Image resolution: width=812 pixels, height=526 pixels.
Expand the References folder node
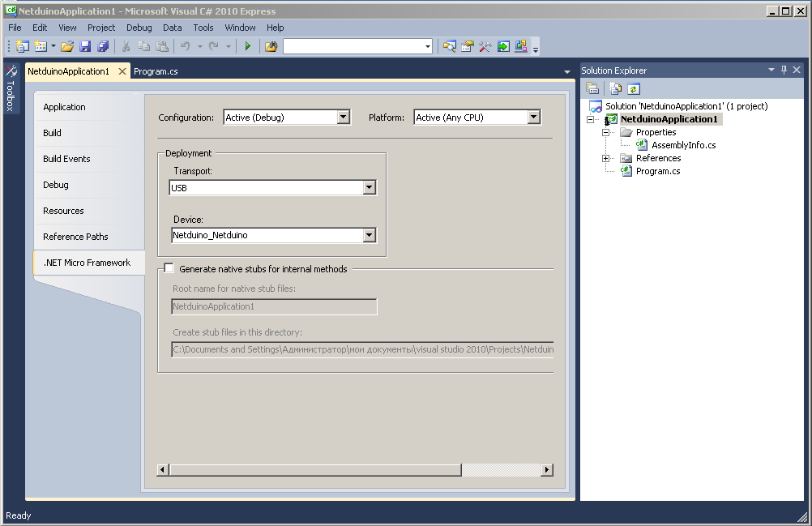pyautogui.click(x=605, y=158)
